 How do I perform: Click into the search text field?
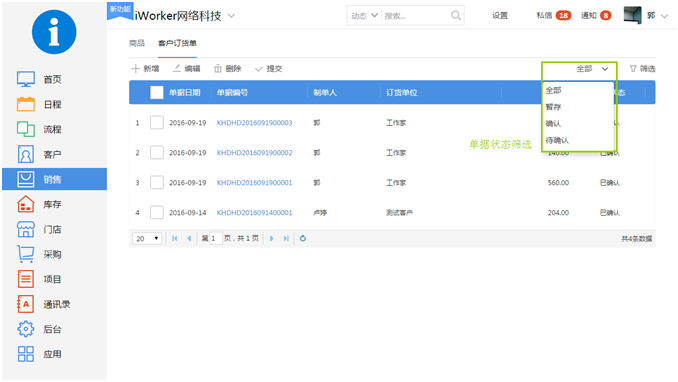pos(415,16)
